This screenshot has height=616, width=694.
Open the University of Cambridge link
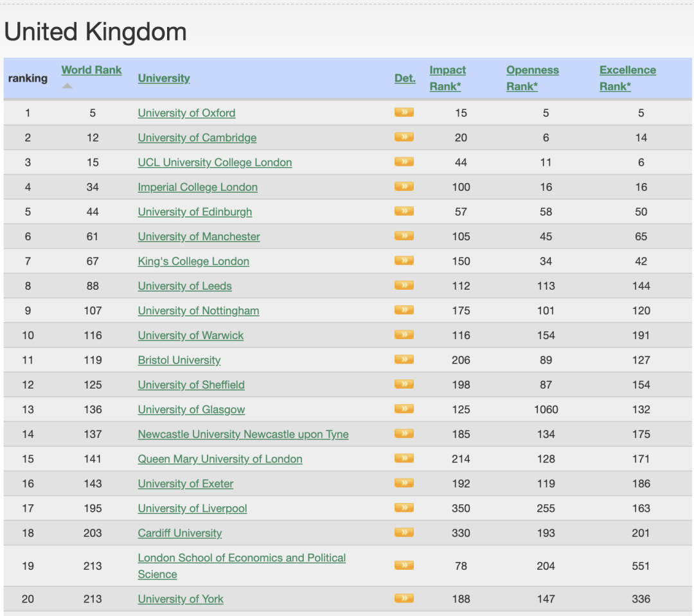(x=197, y=137)
